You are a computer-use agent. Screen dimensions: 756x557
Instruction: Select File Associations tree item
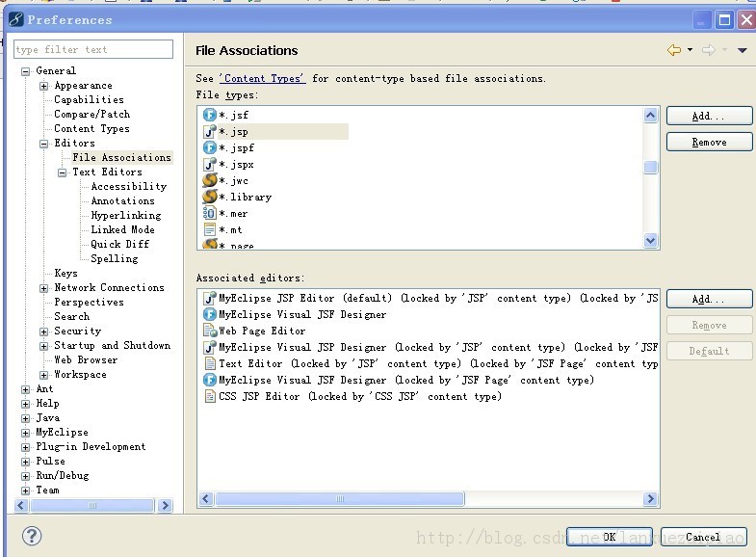pyautogui.click(x=121, y=157)
